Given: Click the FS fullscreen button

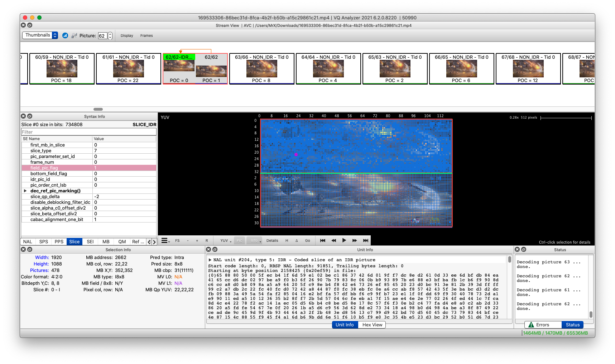Looking at the screenshot, I should pyautogui.click(x=177, y=240).
